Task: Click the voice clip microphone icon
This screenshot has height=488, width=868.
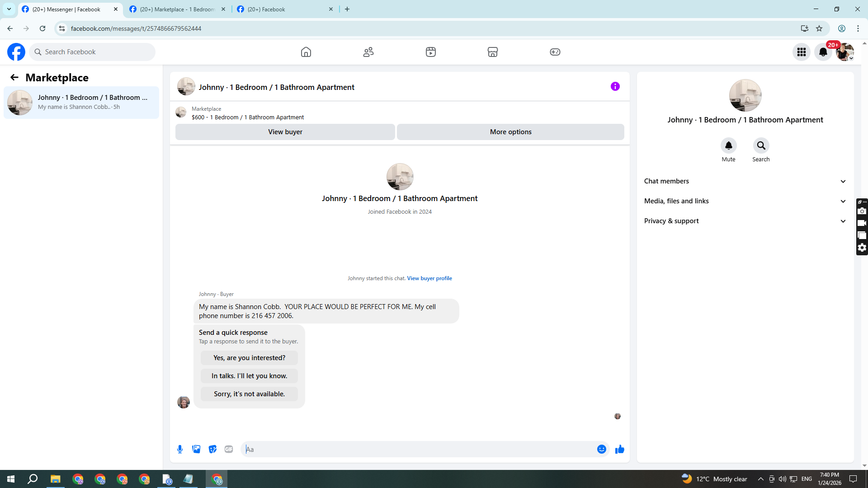Action: (180, 449)
